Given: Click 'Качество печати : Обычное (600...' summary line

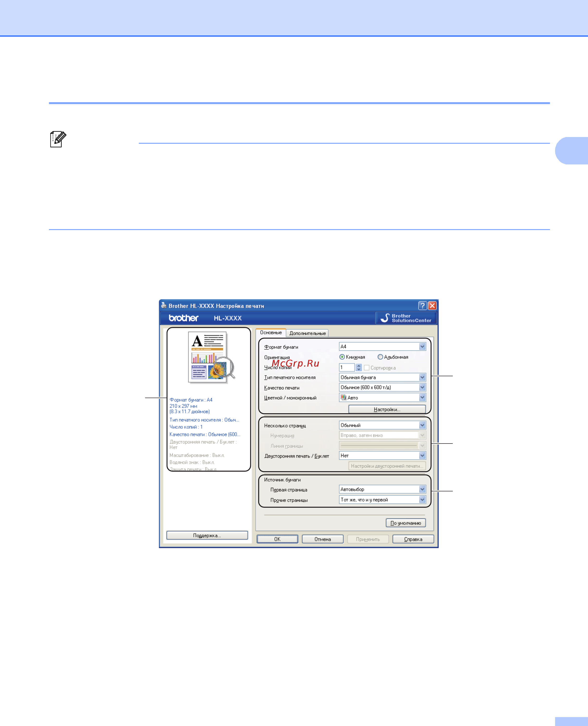Looking at the screenshot, I should (x=205, y=434).
